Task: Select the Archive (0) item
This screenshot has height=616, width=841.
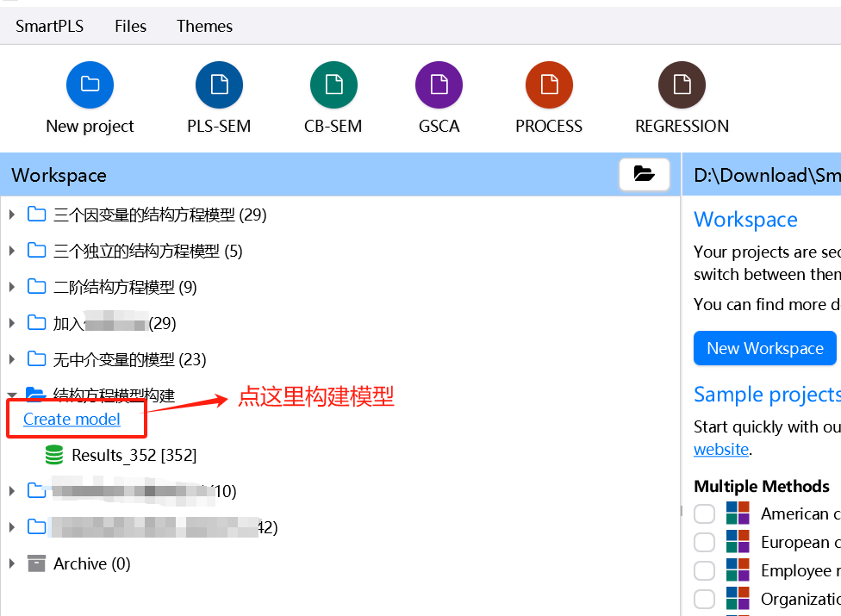Action: coord(91,563)
